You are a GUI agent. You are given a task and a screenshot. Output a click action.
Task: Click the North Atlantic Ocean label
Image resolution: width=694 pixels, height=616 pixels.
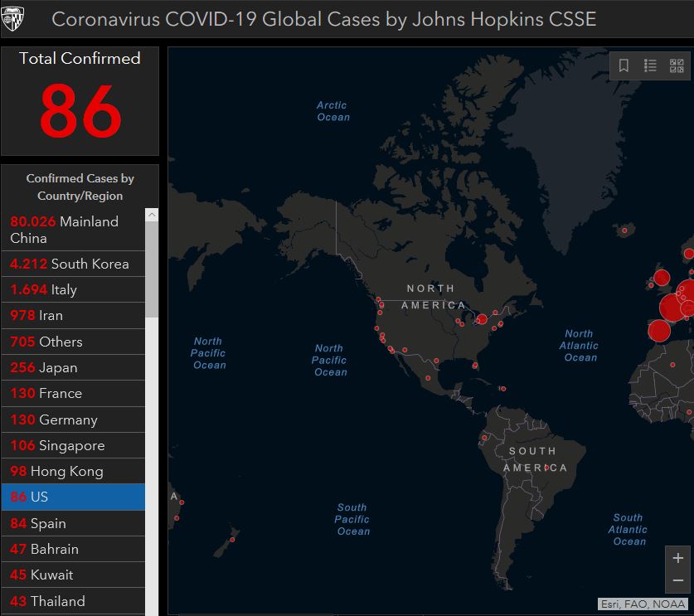(579, 345)
